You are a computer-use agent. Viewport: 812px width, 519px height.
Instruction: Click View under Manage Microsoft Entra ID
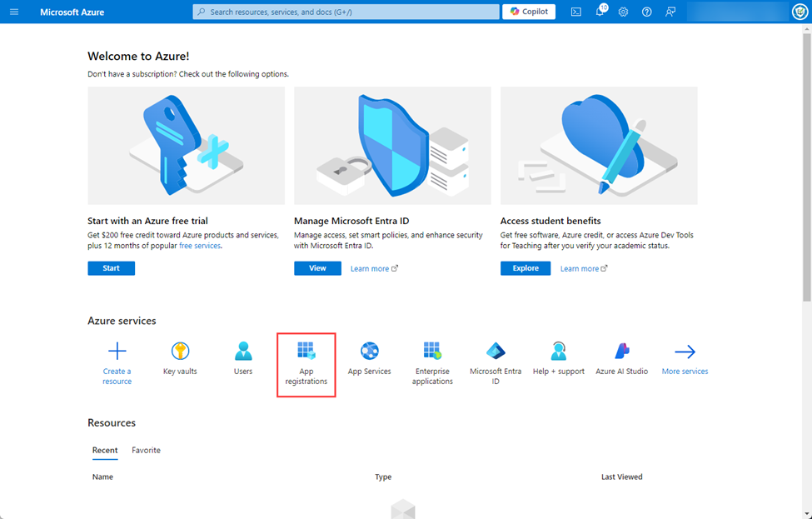(x=317, y=267)
